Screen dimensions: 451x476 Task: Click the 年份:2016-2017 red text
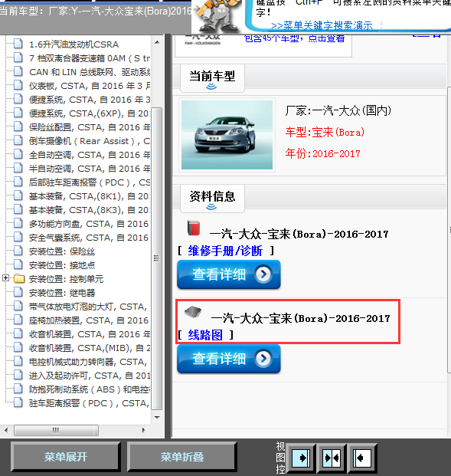(x=322, y=153)
